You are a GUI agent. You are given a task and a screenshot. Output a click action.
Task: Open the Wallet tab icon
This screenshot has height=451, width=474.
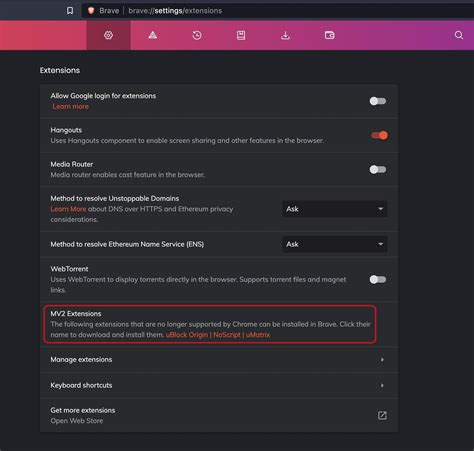tap(330, 35)
